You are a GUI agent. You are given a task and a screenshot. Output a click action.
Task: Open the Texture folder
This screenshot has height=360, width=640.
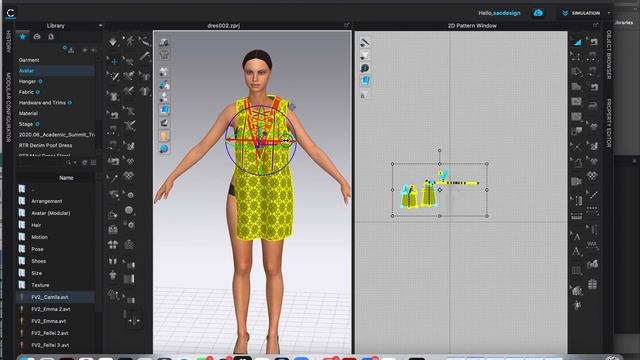(40, 285)
